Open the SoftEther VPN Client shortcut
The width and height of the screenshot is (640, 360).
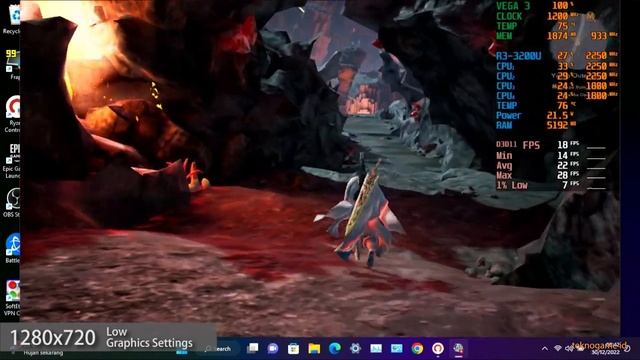click(x=12, y=298)
